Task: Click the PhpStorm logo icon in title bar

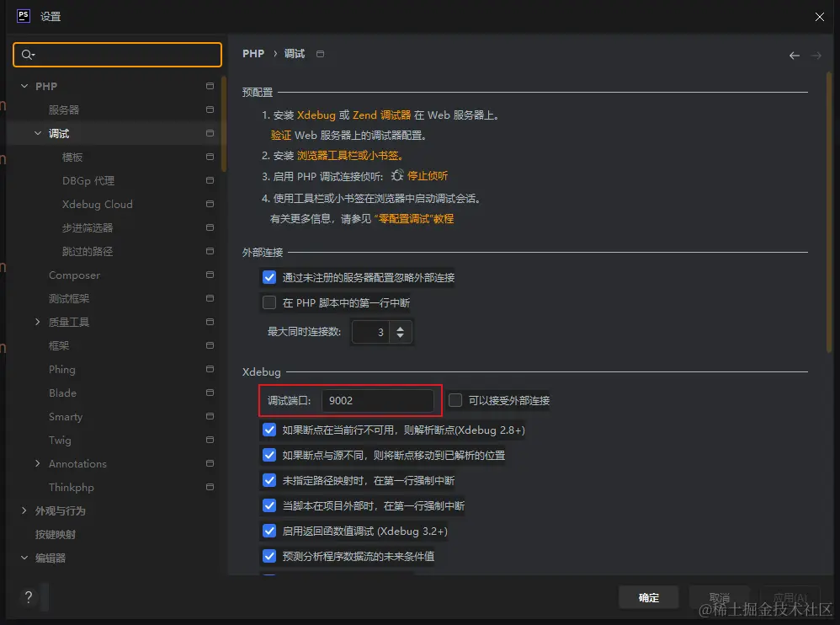Action: [24, 16]
